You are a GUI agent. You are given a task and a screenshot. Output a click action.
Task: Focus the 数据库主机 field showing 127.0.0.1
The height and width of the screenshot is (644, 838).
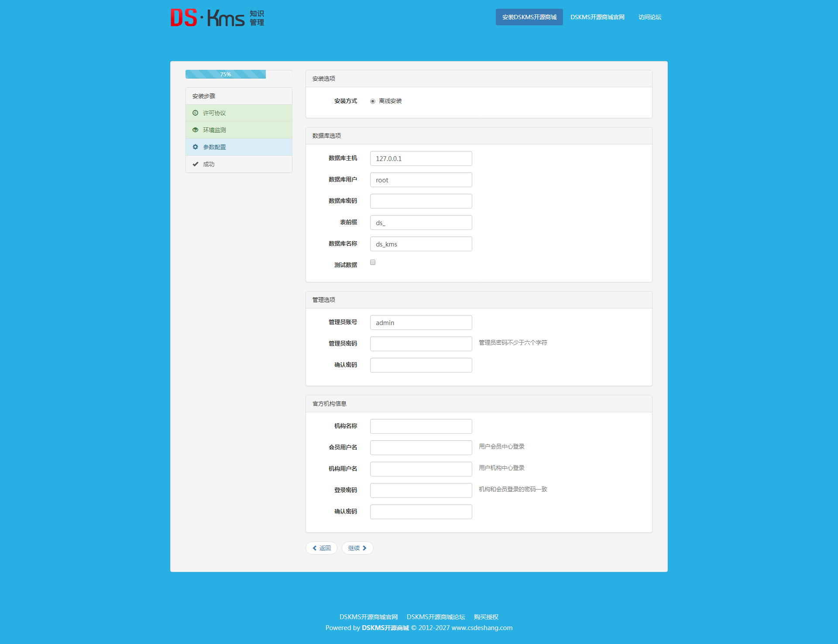pyautogui.click(x=421, y=158)
